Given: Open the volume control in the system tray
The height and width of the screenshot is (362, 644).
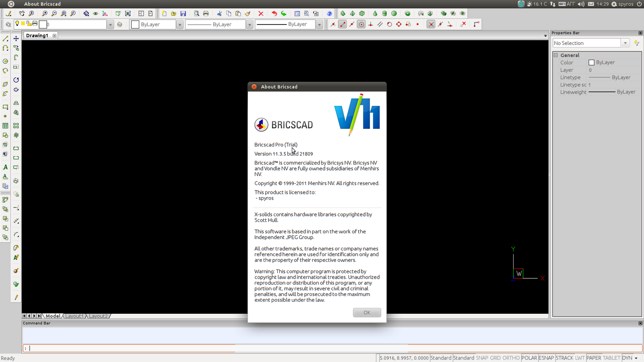Looking at the screenshot, I should click(x=581, y=4).
